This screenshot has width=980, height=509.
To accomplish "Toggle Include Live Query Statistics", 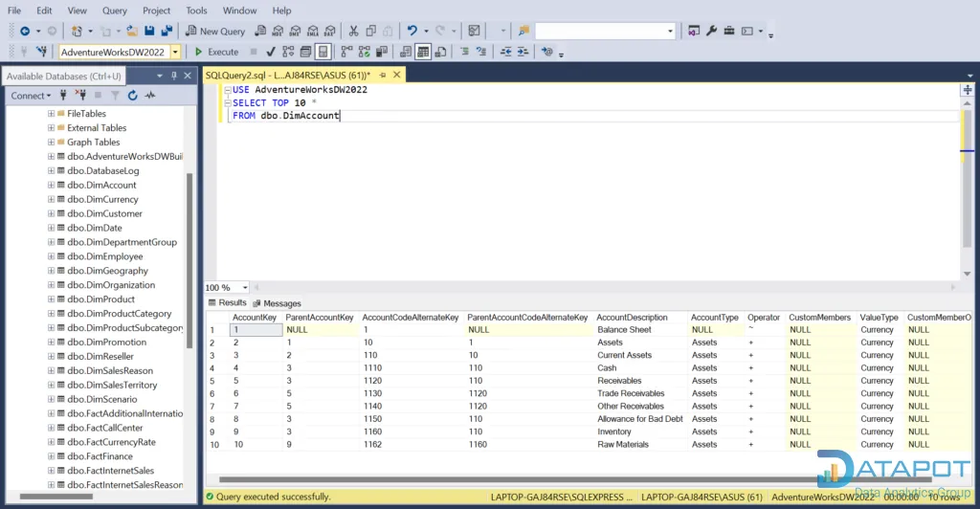I will (365, 52).
